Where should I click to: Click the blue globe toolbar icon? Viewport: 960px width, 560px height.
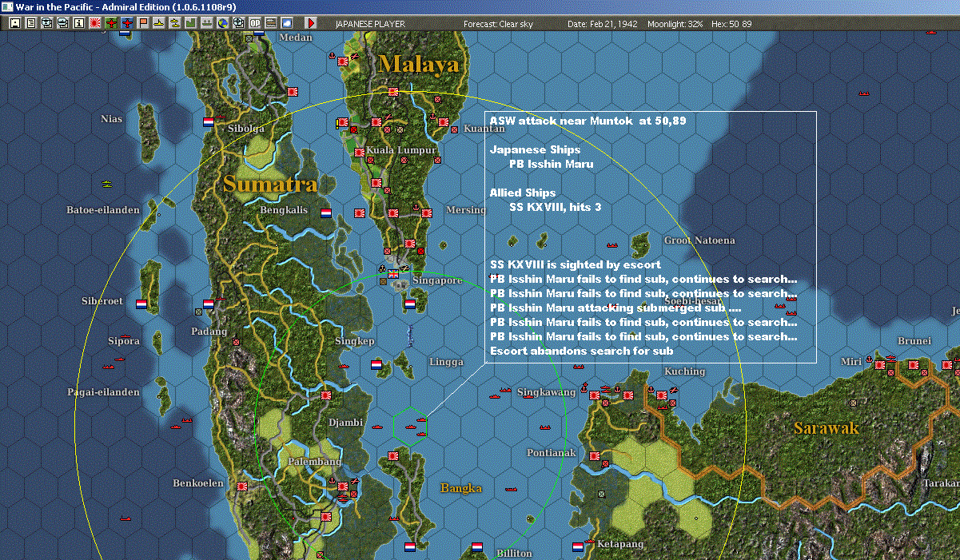[x=223, y=23]
